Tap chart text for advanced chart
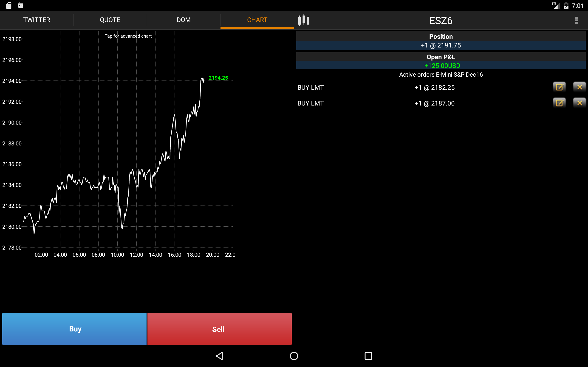588x367 pixels. point(128,36)
